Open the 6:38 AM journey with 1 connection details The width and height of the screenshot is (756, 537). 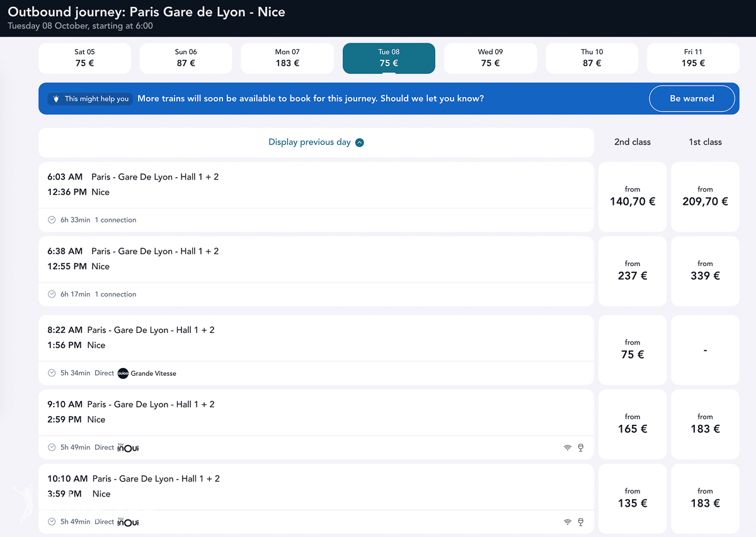tap(316, 271)
